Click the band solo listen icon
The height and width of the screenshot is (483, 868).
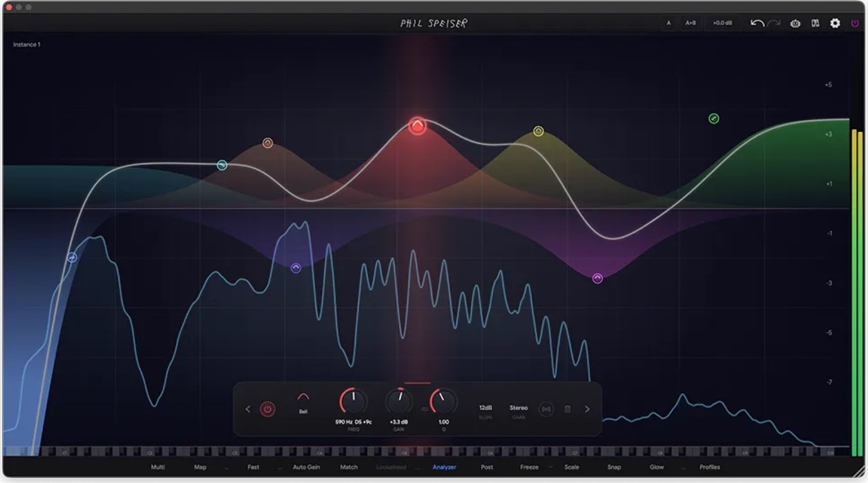[x=546, y=409]
